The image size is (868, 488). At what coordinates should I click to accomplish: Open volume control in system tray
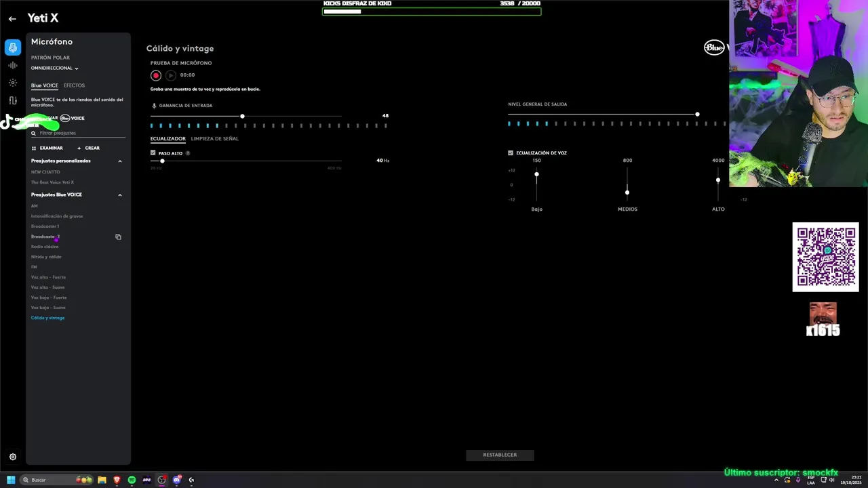point(833,480)
